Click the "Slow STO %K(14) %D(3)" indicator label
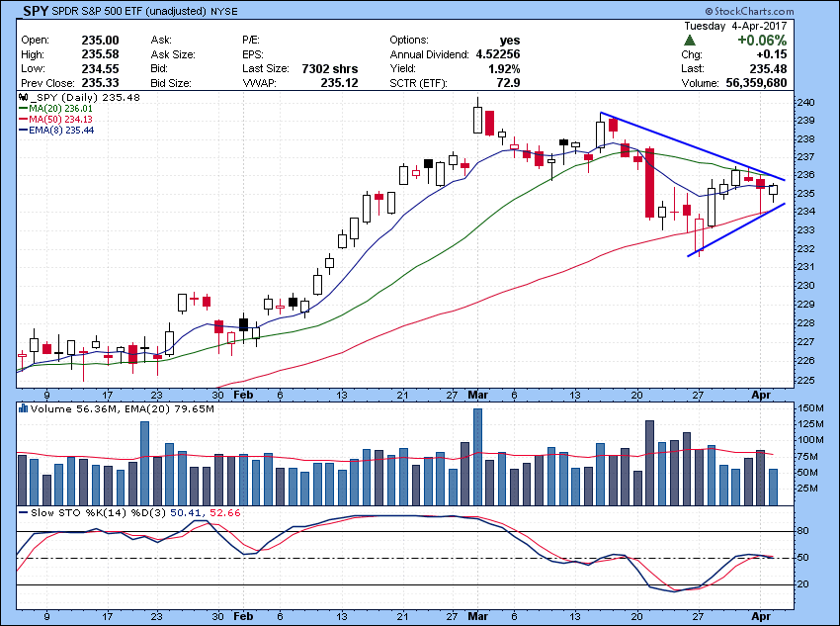Viewport: 840px width, 626px height. [99, 513]
